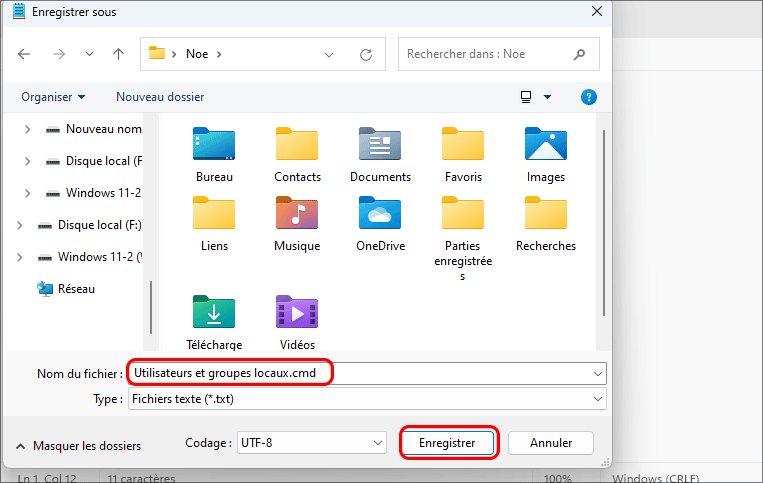Click Nouveau dossier in the toolbar

point(160,97)
